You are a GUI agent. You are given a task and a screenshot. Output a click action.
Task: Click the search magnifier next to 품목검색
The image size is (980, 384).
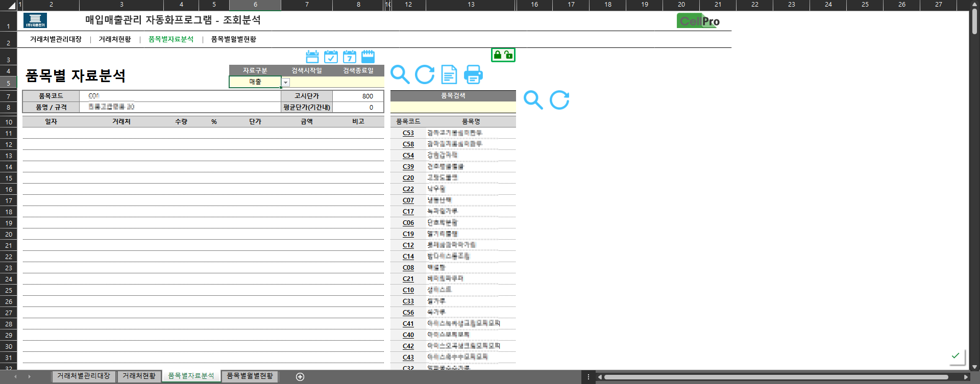pyautogui.click(x=533, y=100)
